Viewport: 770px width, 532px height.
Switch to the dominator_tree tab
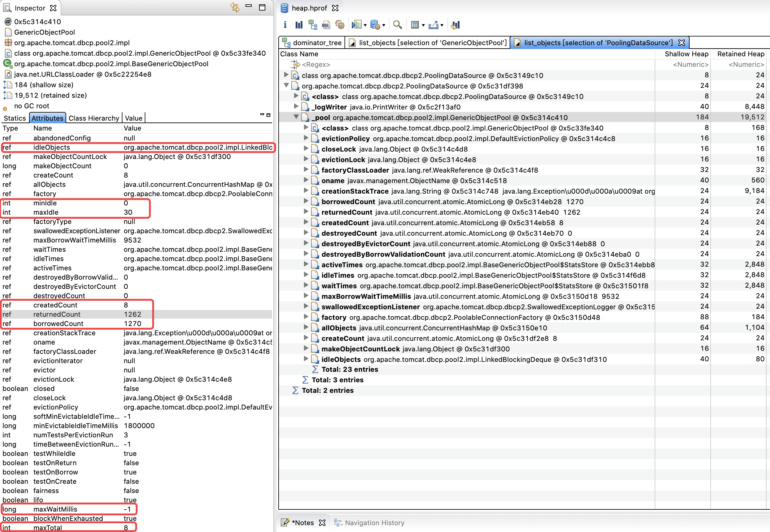tap(312, 43)
